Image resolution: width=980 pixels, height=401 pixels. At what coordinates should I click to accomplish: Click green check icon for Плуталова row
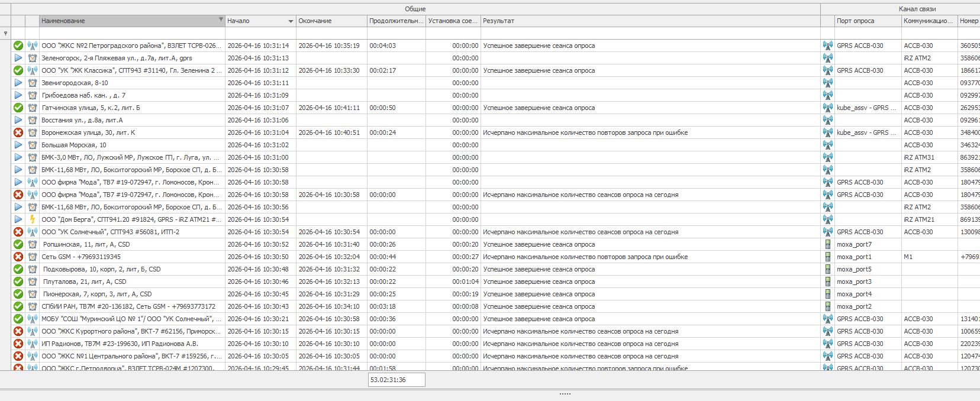(18, 282)
